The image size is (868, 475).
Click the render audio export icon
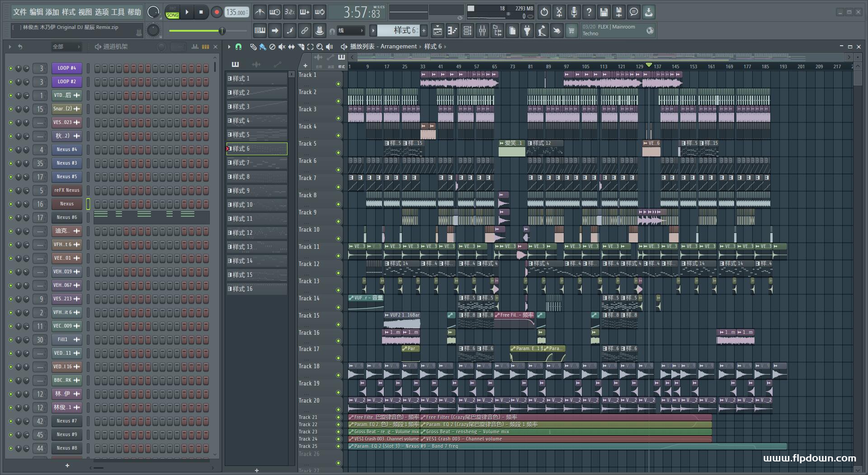tap(619, 12)
